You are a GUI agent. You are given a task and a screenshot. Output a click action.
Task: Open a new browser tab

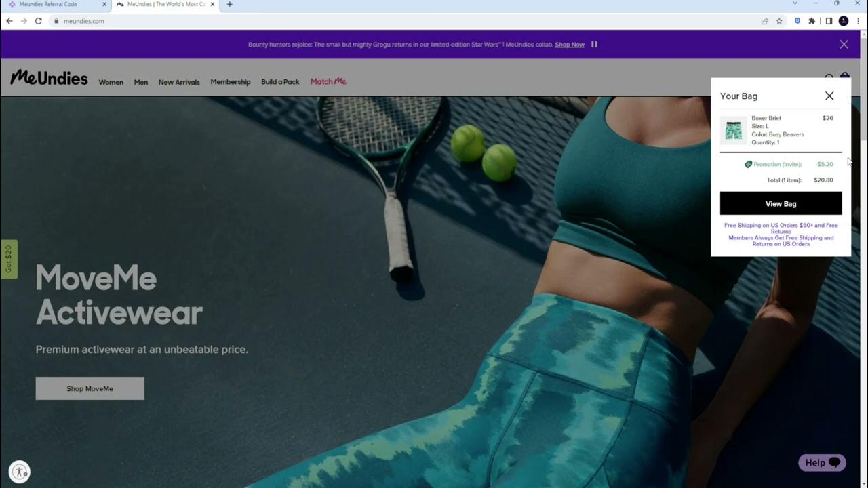229,4
